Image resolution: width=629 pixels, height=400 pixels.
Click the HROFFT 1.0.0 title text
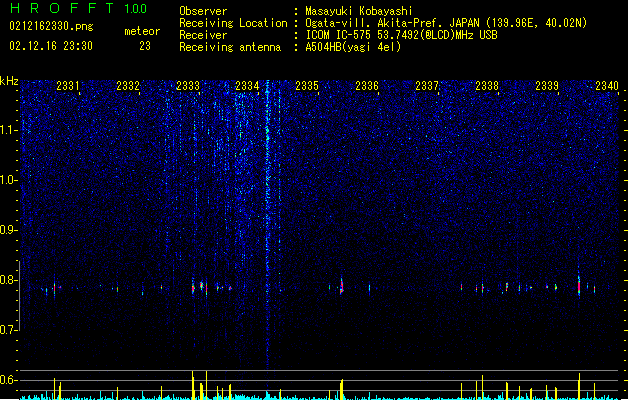78,8
